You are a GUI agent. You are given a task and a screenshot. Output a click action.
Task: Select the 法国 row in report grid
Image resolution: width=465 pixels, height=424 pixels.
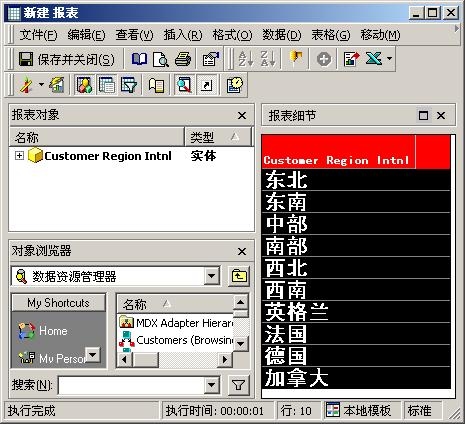356,334
